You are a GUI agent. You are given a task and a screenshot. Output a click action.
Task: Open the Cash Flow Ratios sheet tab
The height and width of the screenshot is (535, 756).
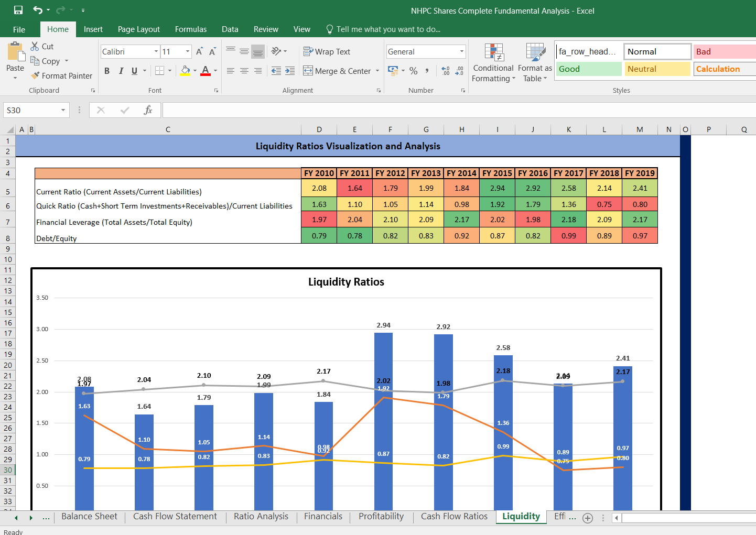click(x=454, y=516)
